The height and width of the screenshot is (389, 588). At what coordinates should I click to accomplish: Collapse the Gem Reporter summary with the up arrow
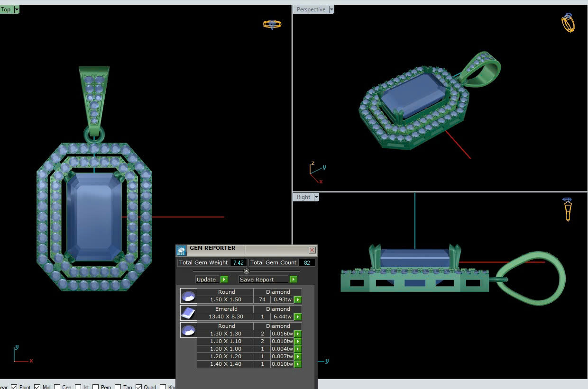coord(246,271)
